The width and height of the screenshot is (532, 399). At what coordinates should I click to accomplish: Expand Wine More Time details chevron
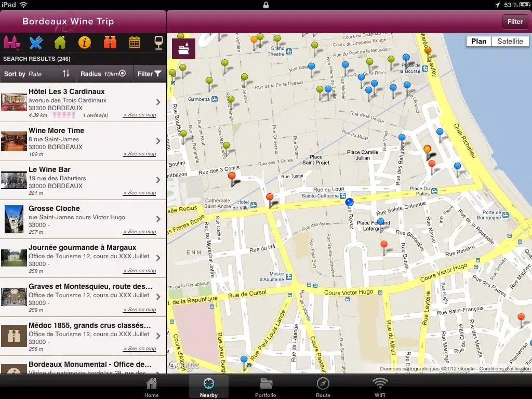[158, 141]
